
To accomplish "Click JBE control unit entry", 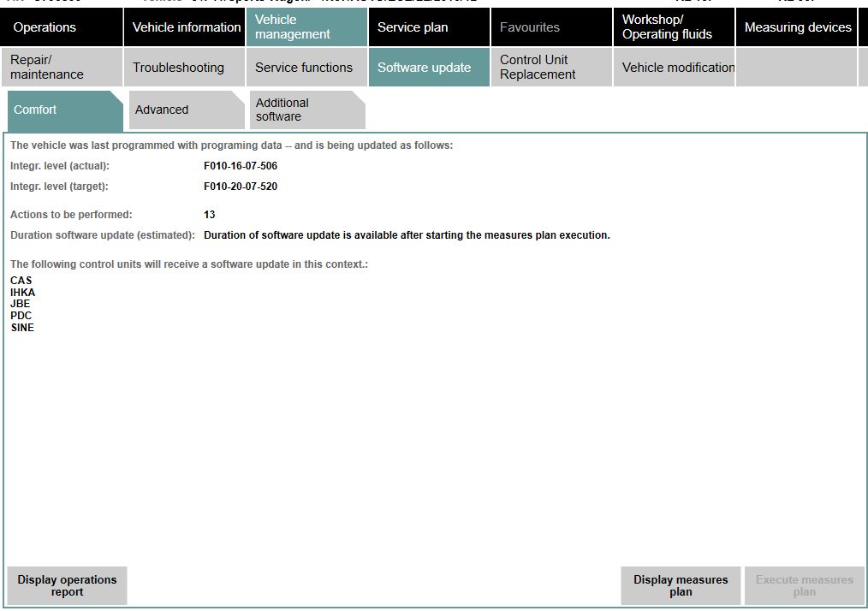I will point(20,304).
